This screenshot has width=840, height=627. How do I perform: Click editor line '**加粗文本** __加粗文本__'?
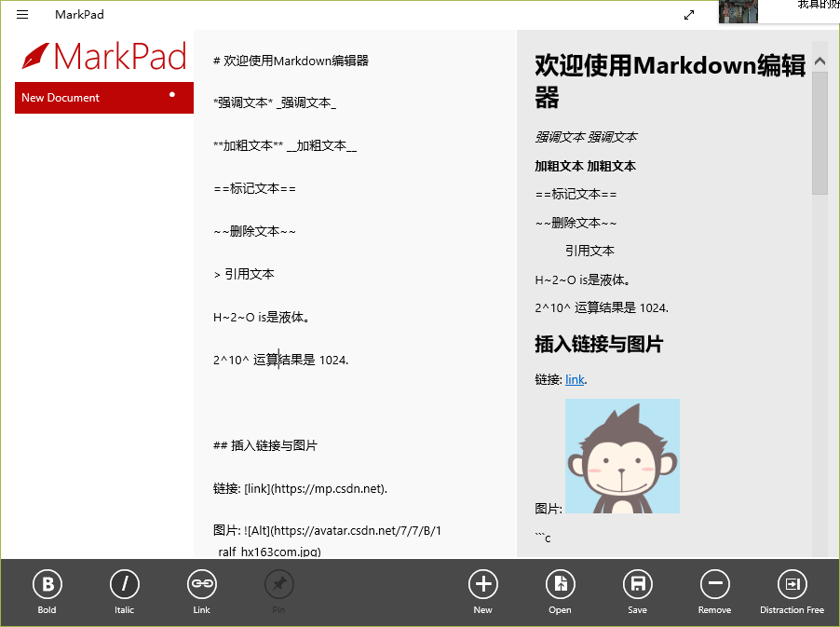pyautogui.click(x=284, y=145)
